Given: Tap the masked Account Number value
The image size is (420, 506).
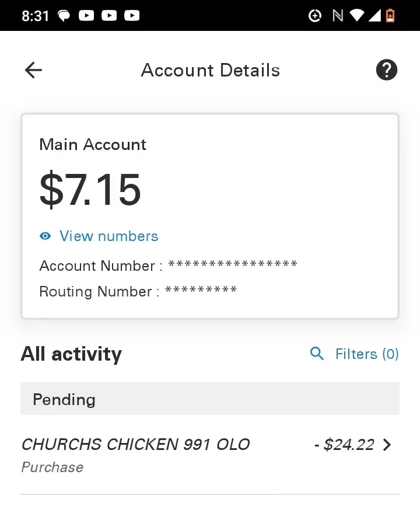Looking at the screenshot, I should 233,266.
